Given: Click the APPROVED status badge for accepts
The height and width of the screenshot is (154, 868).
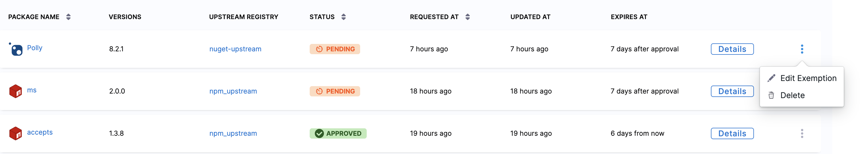Looking at the screenshot, I should coord(338,133).
